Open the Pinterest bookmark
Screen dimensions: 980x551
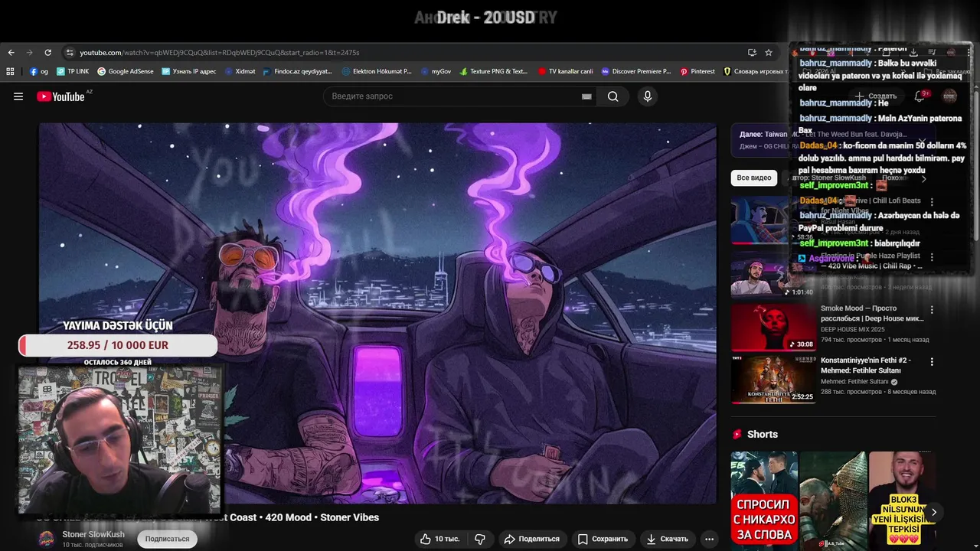click(x=697, y=71)
